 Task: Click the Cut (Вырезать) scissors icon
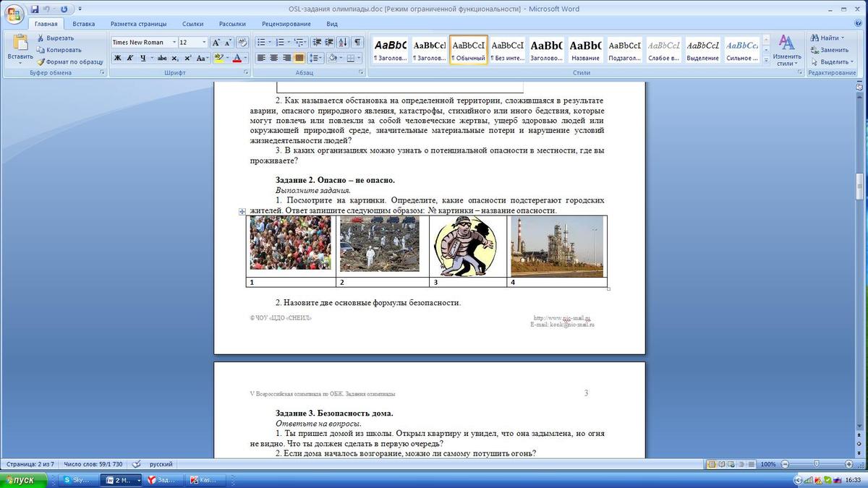(41, 38)
